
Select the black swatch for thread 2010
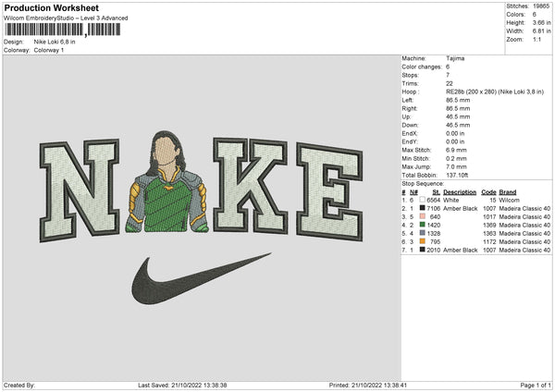tap(424, 251)
